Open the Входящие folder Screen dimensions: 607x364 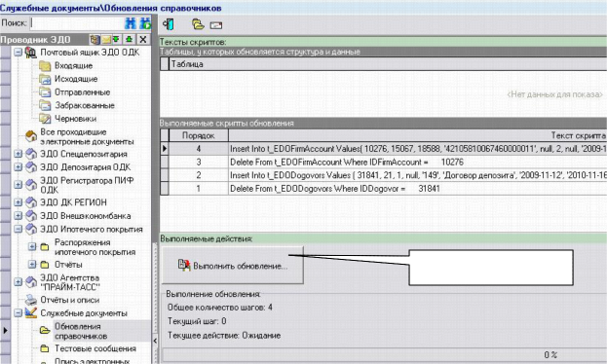tap(73, 66)
